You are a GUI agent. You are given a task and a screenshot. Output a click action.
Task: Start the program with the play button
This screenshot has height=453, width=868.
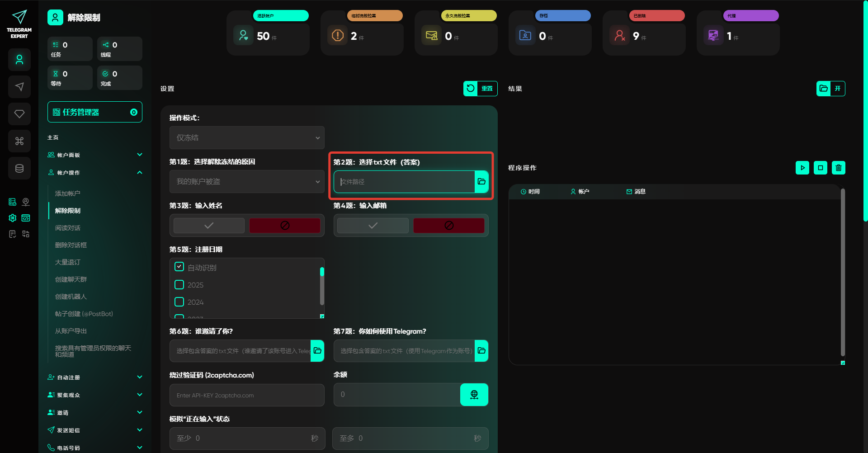(x=802, y=168)
